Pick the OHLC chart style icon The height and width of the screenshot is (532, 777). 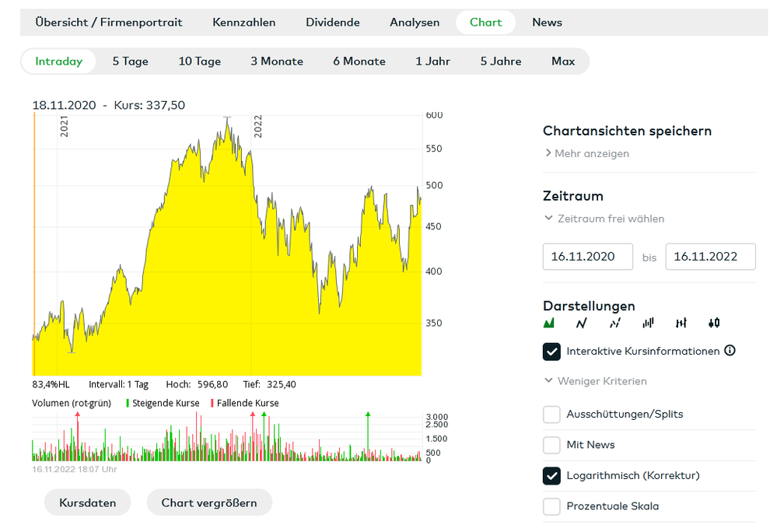click(681, 323)
